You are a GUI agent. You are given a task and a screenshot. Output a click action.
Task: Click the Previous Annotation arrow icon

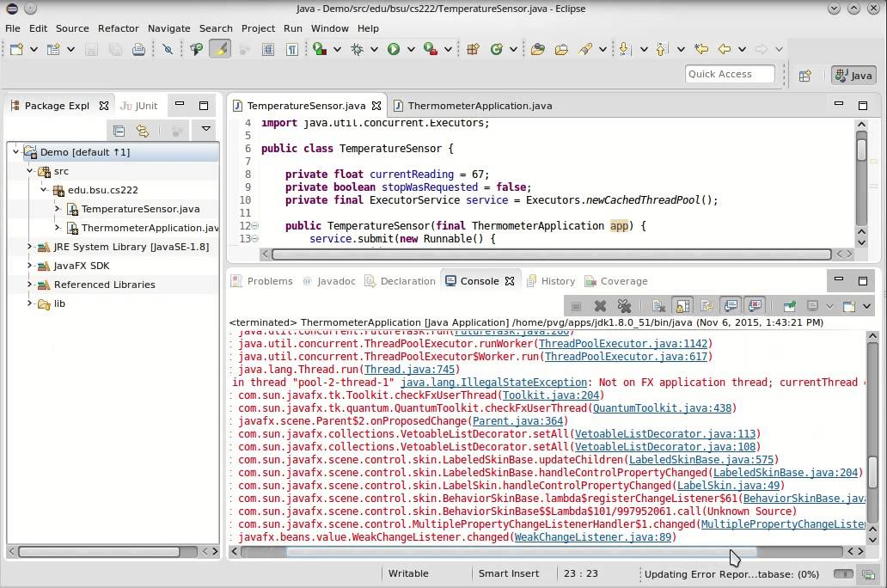[661, 49]
